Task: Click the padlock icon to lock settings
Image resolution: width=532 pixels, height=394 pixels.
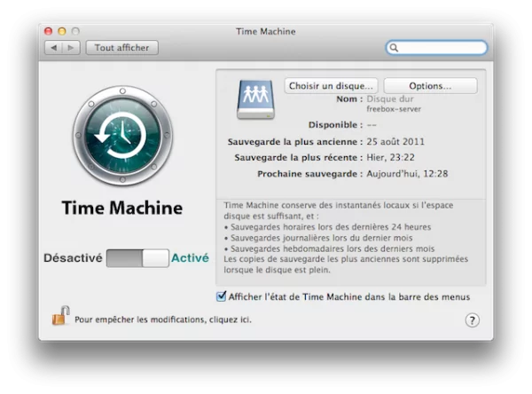Action: pyautogui.click(x=60, y=316)
